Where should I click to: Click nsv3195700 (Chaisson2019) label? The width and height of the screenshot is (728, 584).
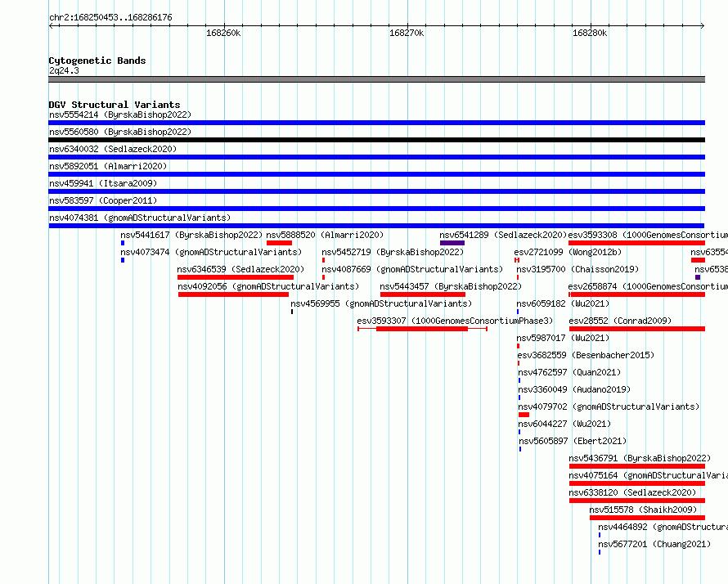pos(577,269)
